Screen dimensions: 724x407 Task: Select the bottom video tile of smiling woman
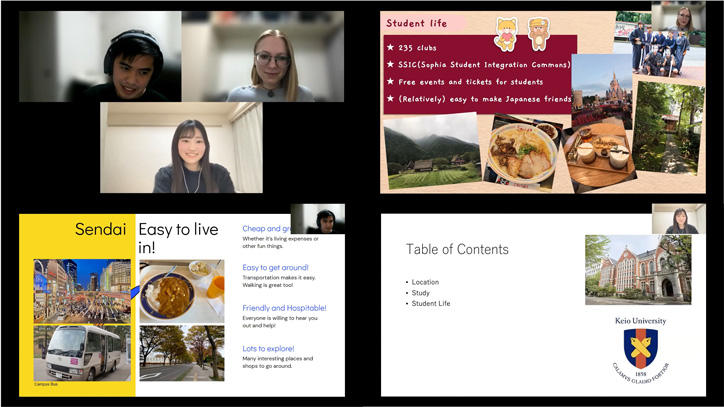pyautogui.click(x=181, y=147)
